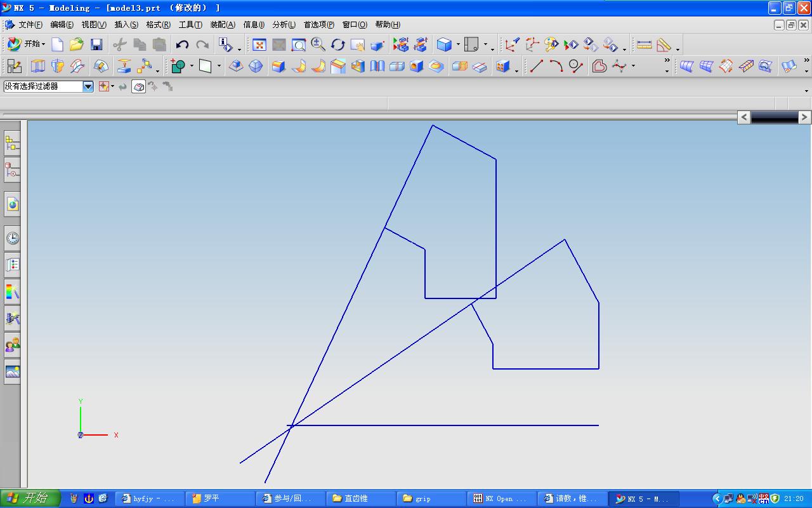
Task: Click the Measure Distance ruler icon
Action: point(645,44)
